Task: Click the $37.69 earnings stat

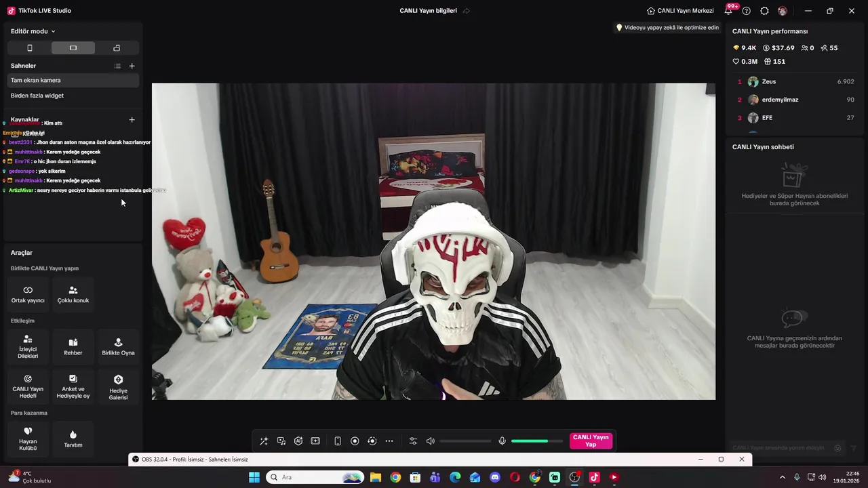Action: click(x=778, y=48)
